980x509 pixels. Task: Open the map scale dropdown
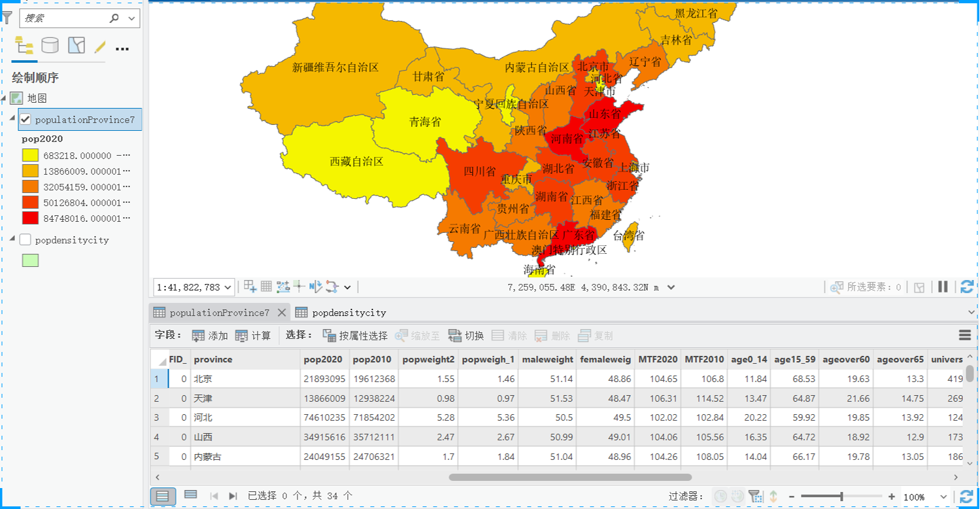pos(228,287)
